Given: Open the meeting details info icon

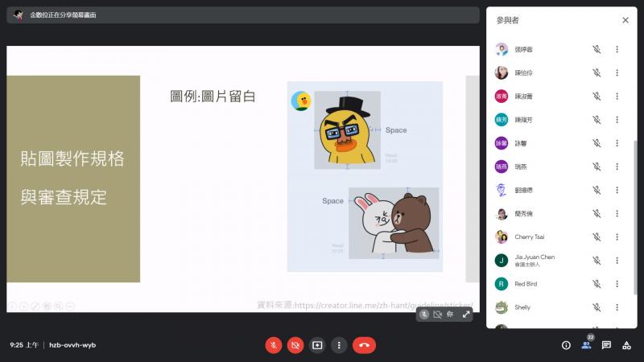Looking at the screenshot, I should pyautogui.click(x=566, y=345).
